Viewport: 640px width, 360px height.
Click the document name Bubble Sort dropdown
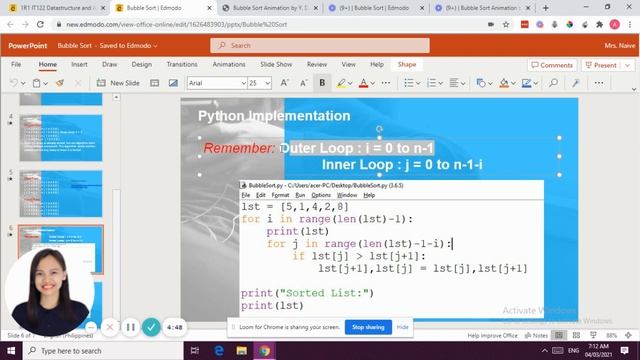(107, 45)
